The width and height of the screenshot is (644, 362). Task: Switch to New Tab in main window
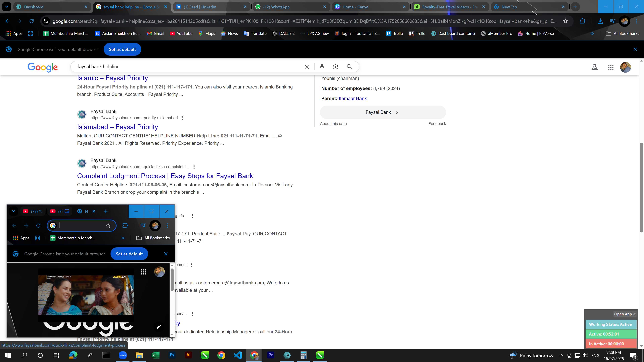pyautogui.click(x=529, y=7)
